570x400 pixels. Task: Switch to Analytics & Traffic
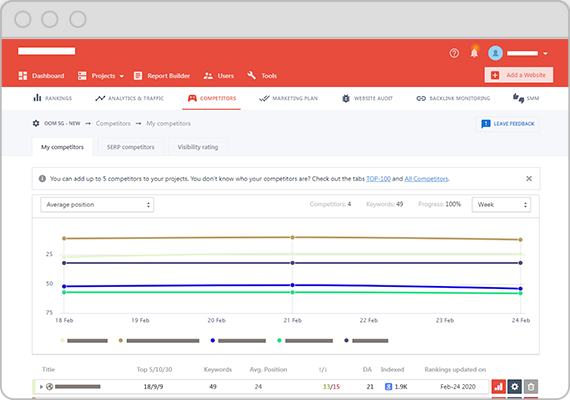[129, 98]
